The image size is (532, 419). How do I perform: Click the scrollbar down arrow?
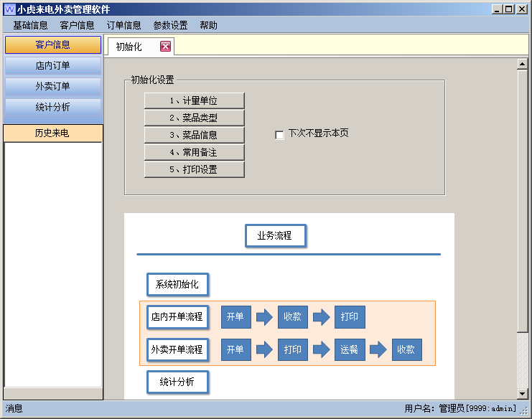click(x=522, y=394)
